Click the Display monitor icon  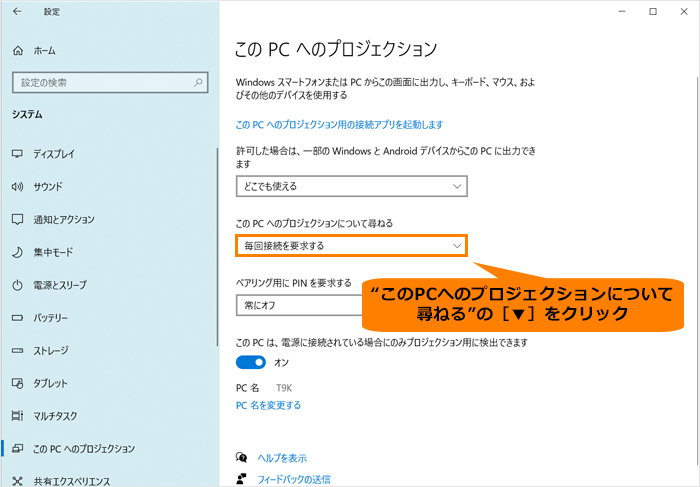[x=17, y=154]
